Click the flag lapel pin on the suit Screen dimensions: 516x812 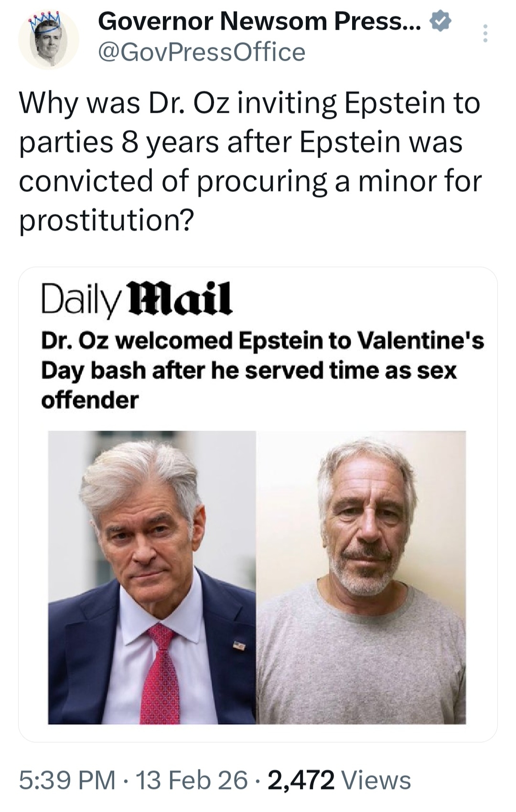[x=239, y=646]
